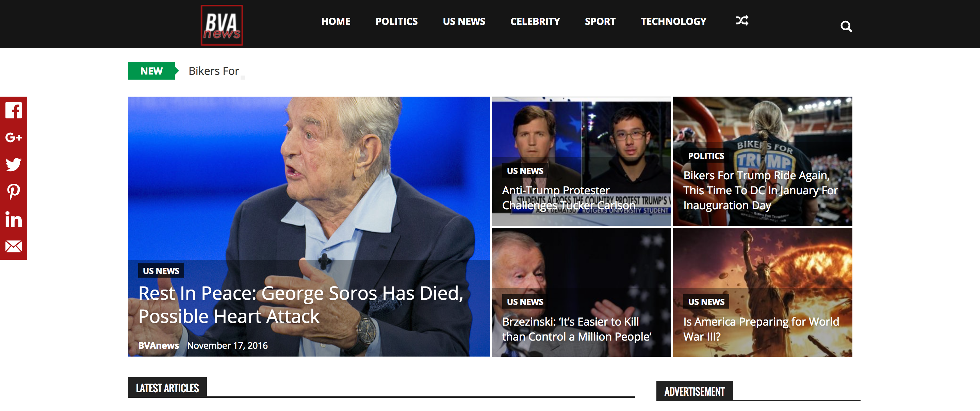Image resolution: width=980 pixels, height=411 pixels.
Task: Go to the Home menu item
Action: coord(336,21)
